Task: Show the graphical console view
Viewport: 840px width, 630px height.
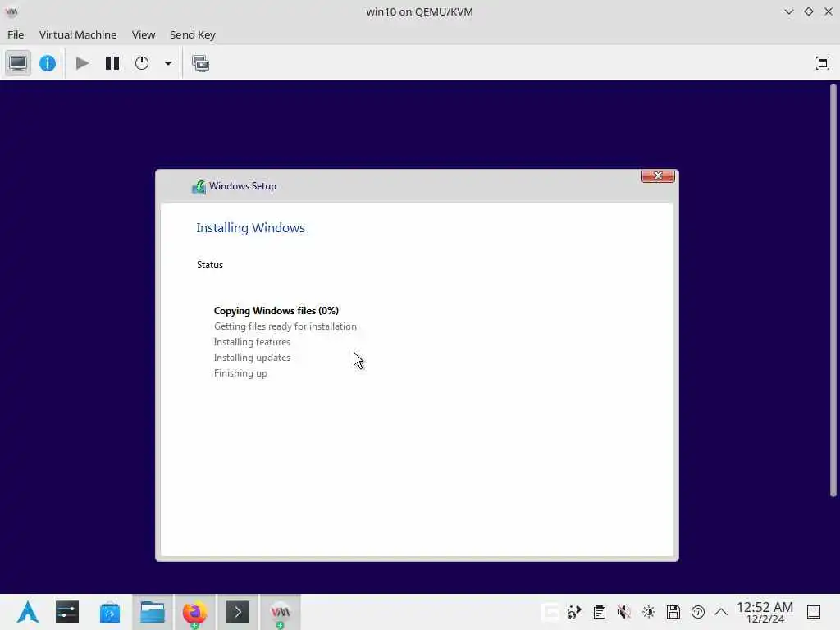Action: tap(18, 63)
